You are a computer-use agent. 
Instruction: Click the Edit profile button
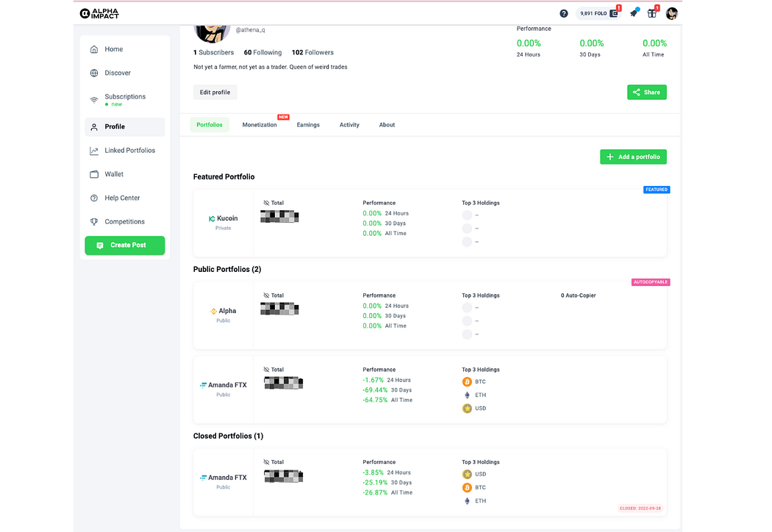click(x=215, y=92)
